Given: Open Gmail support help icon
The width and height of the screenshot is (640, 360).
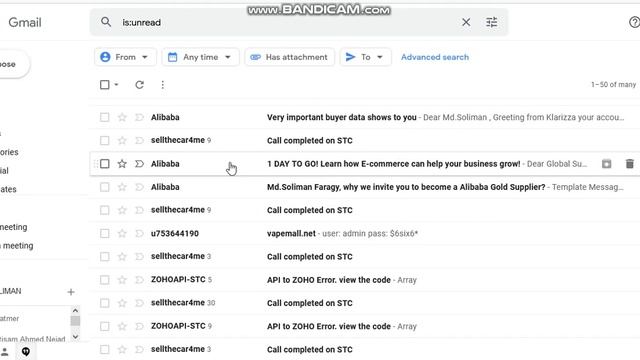Looking at the screenshot, I should tap(634, 22).
